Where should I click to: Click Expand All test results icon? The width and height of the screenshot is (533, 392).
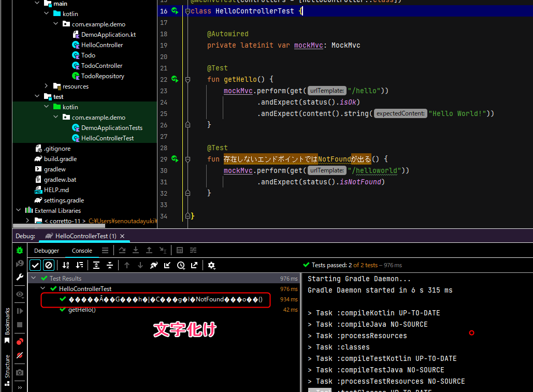pyautogui.click(x=96, y=265)
